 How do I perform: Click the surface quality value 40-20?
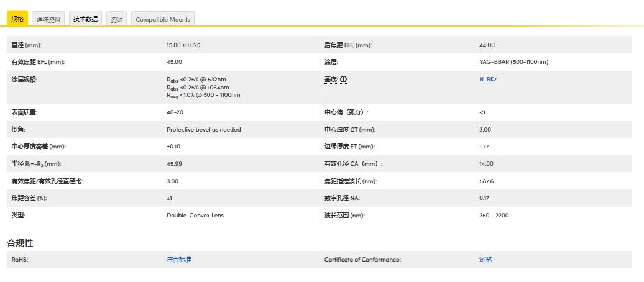click(x=175, y=112)
